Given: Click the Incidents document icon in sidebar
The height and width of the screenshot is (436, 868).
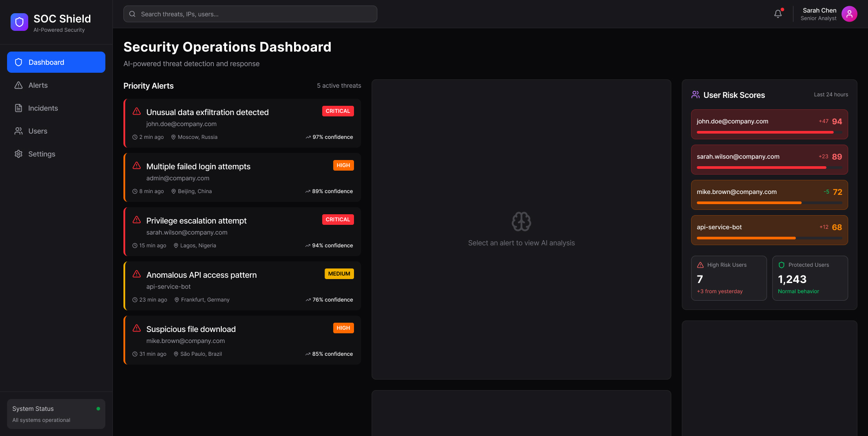Looking at the screenshot, I should (19, 108).
